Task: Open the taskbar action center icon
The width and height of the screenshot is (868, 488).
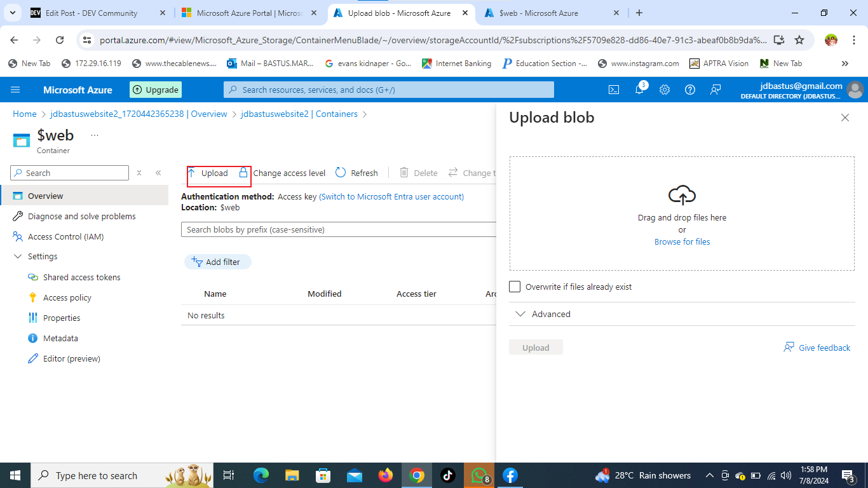Action: click(x=848, y=475)
